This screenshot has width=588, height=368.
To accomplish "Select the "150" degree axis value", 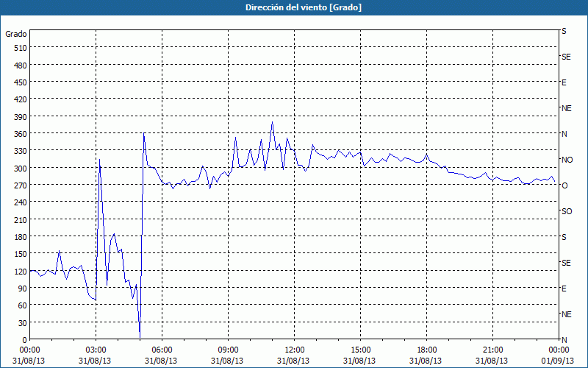I will tap(21, 254).
